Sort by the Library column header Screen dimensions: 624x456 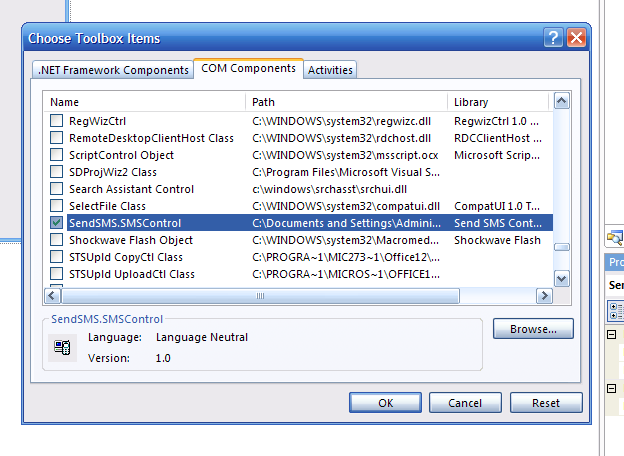tap(497, 102)
